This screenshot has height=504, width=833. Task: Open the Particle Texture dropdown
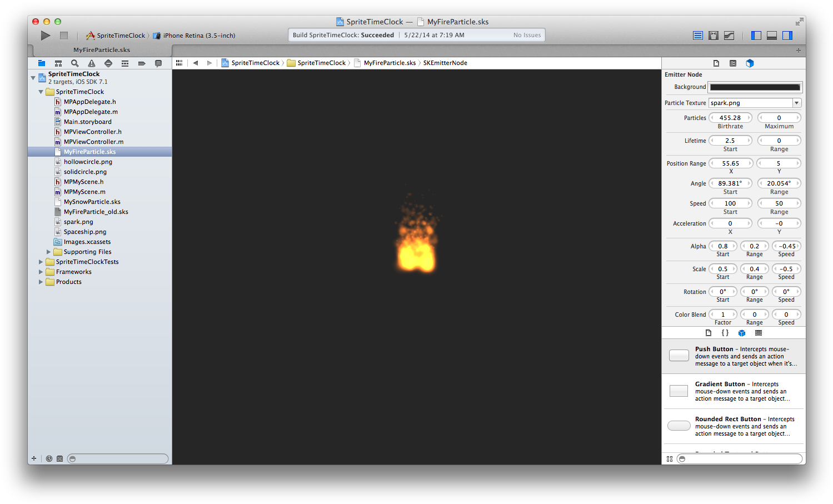797,103
